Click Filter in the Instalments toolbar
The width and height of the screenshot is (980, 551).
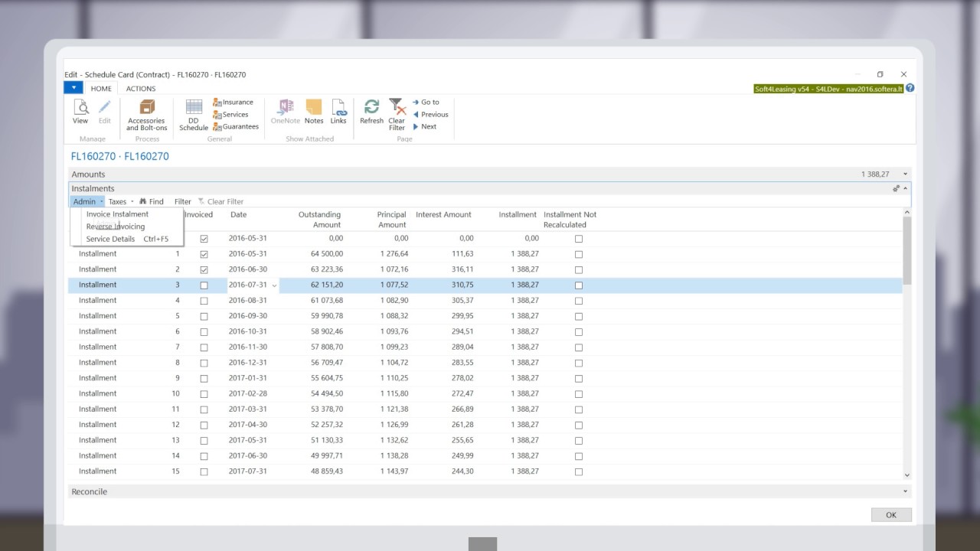click(x=182, y=201)
